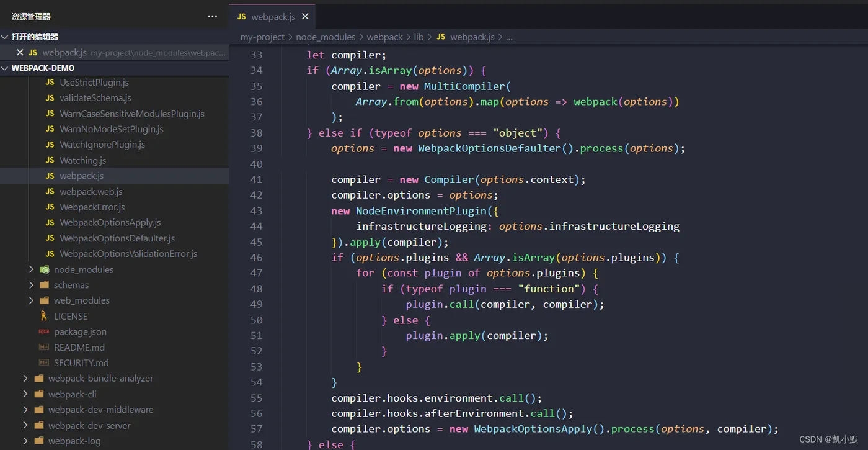Click the schemas folder icon

44,285
